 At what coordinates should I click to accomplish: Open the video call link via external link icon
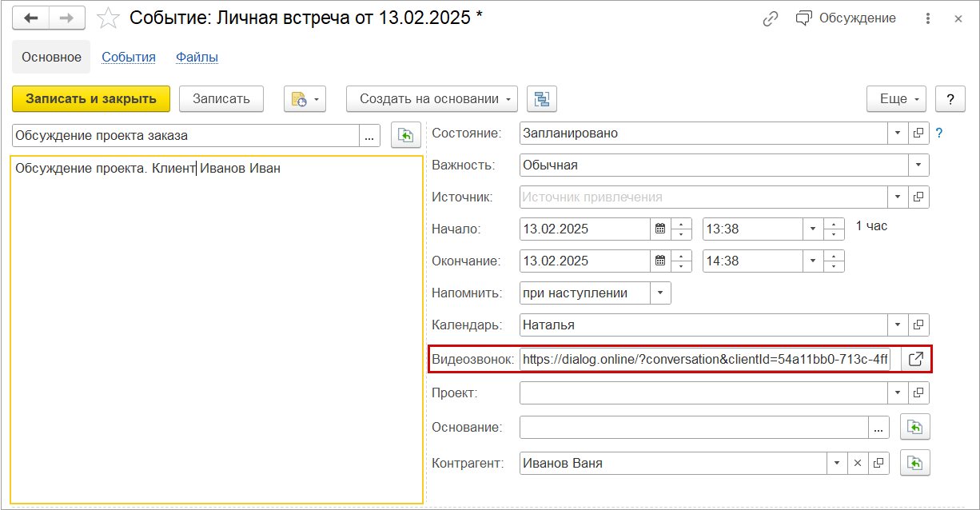pyautogui.click(x=914, y=359)
